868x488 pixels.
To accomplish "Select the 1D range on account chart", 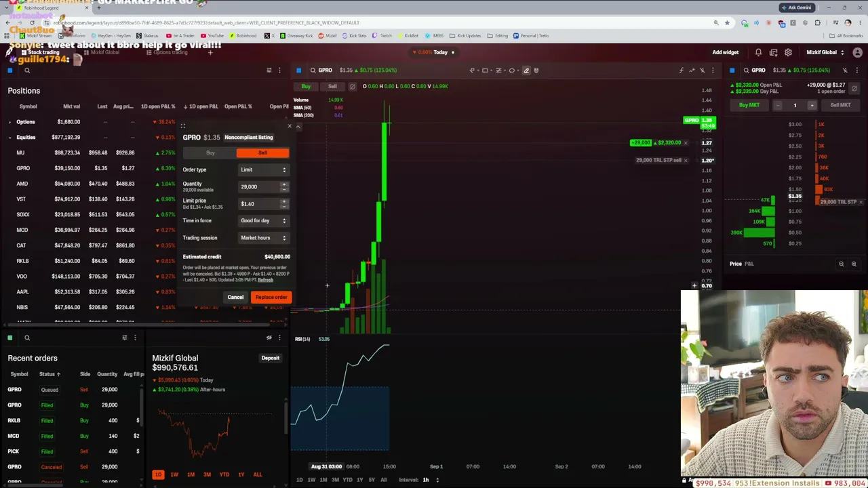I will pyautogui.click(x=158, y=474).
